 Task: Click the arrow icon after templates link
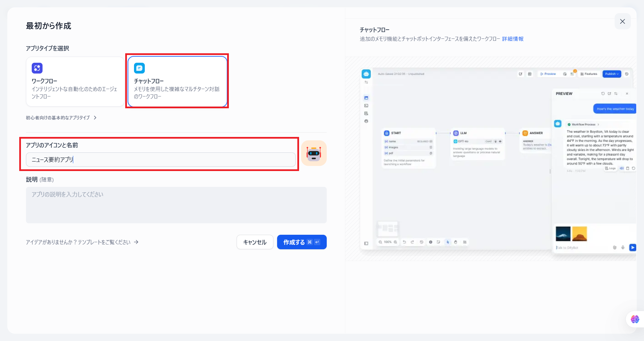tap(136, 242)
